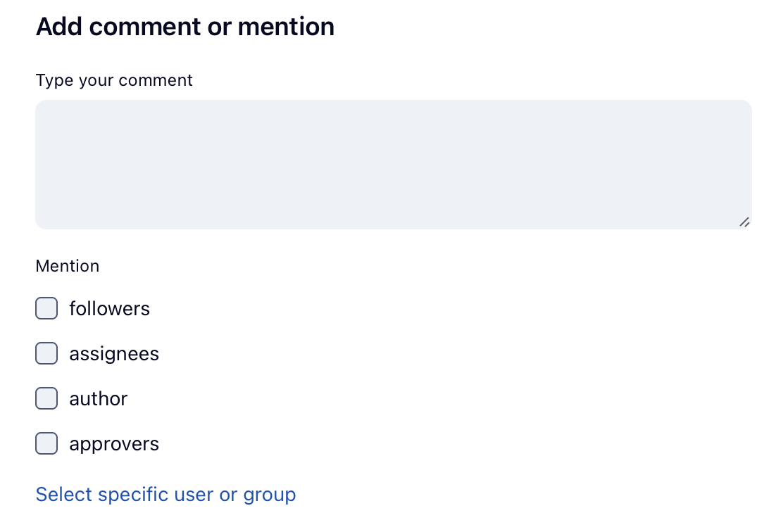Click the assignees label text
Viewport: 776px width, 532px height.
click(114, 353)
